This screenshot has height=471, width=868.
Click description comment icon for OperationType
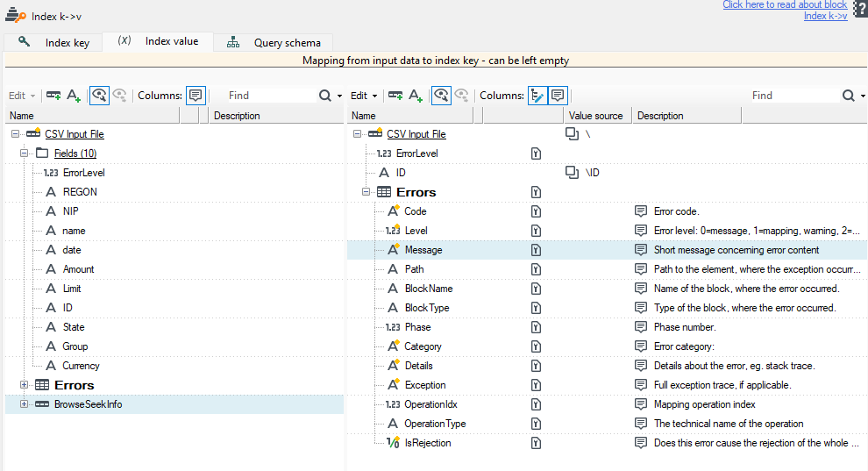[x=641, y=424]
